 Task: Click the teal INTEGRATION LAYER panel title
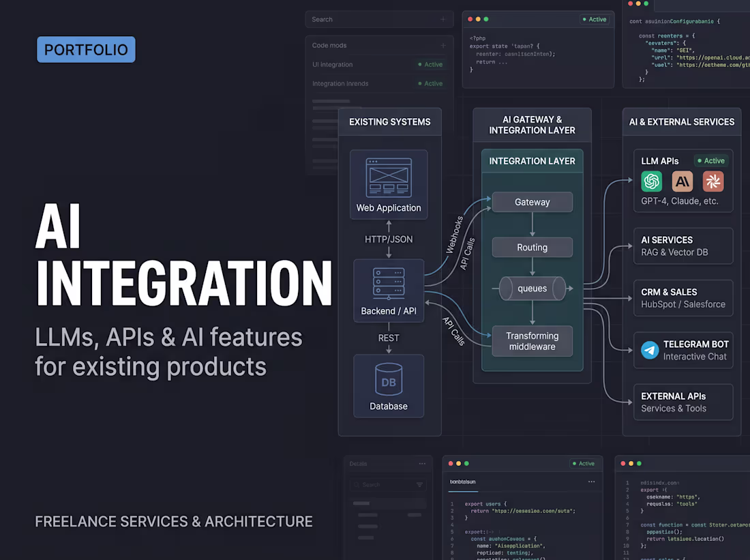click(532, 161)
